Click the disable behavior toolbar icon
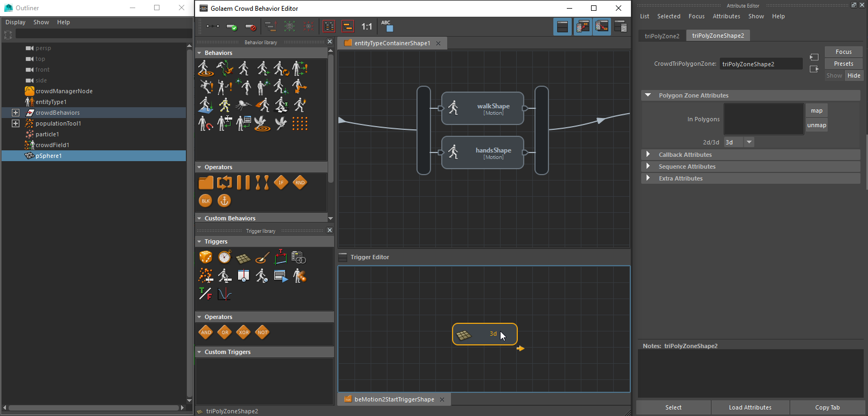 tap(251, 26)
